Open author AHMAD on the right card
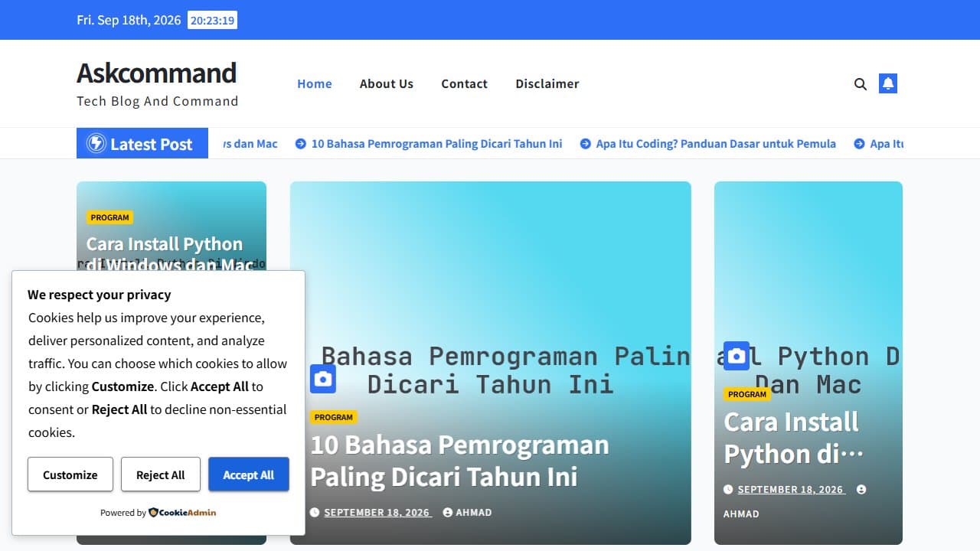Image resolution: width=980 pixels, height=551 pixels. (x=741, y=514)
